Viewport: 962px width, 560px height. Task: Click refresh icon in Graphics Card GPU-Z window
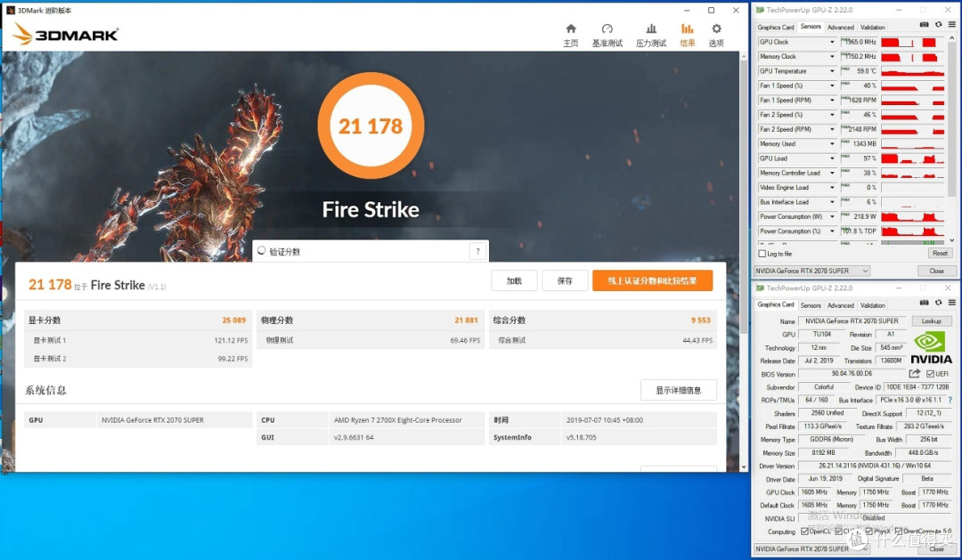[x=938, y=303]
